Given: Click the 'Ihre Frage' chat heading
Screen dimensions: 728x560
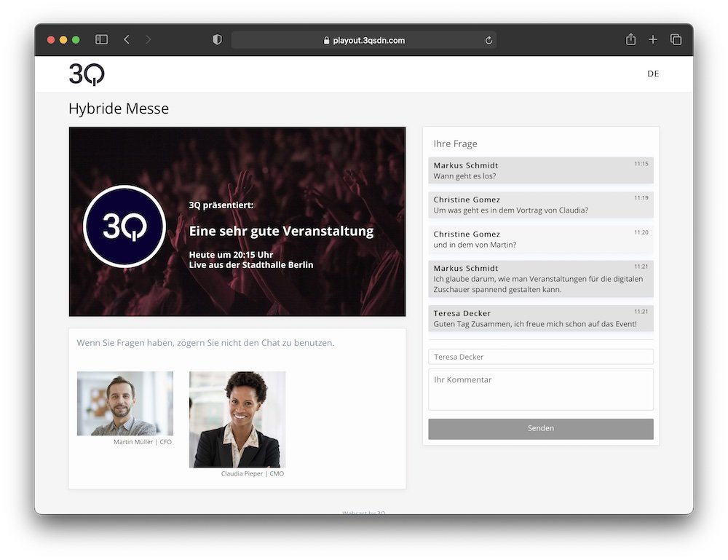Looking at the screenshot, I should (455, 144).
